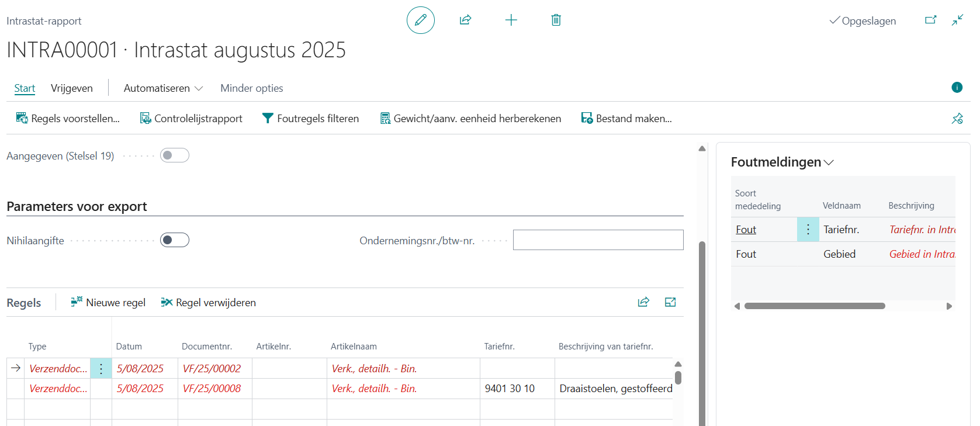Click the Gebied error row field name
Image resolution: width=980 pixels, height=426 pixels.
point(839,254)
